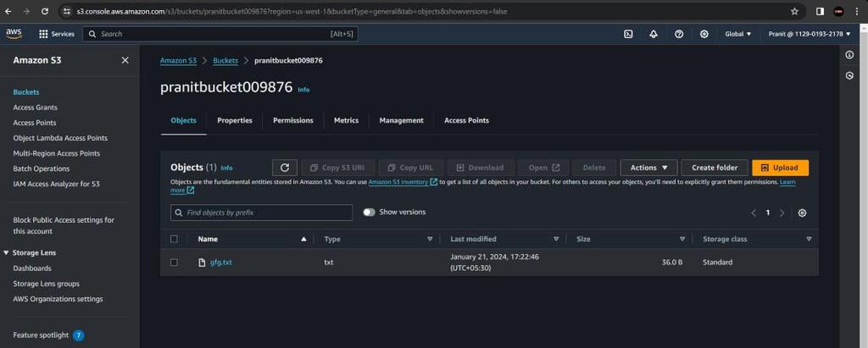Open the Amazon S3 inventory link
The image size is (868, 348).
coord(403,181)
